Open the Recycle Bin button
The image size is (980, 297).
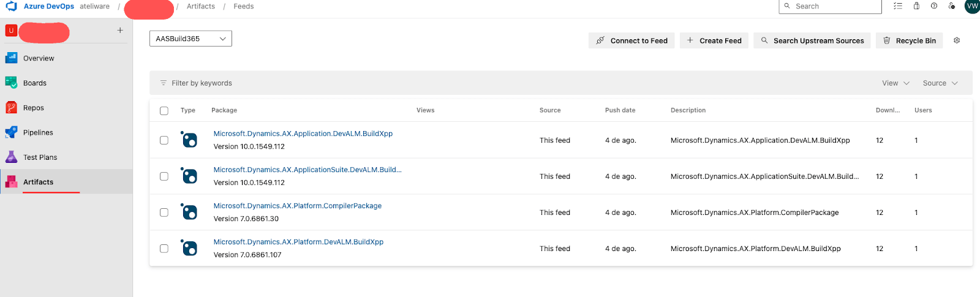(909, 40)
